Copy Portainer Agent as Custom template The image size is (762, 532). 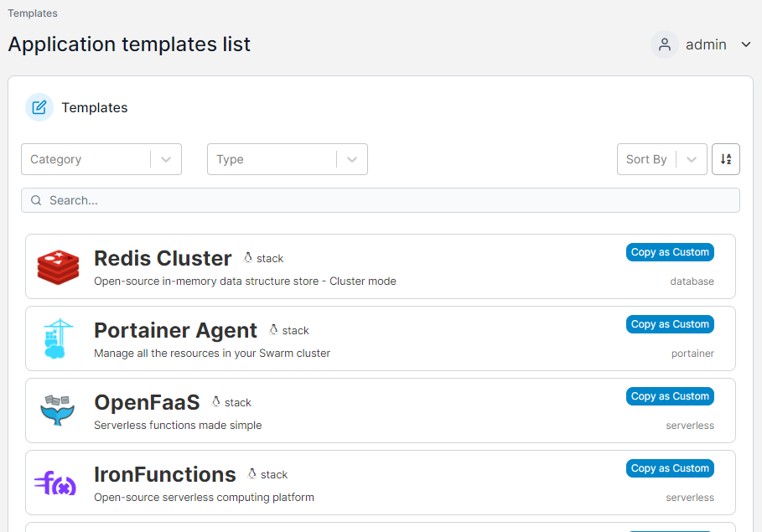coord(670,324)
